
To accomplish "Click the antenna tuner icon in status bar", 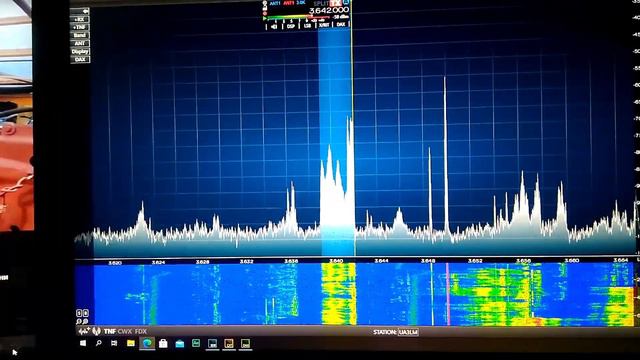I will tap(96, 331).
